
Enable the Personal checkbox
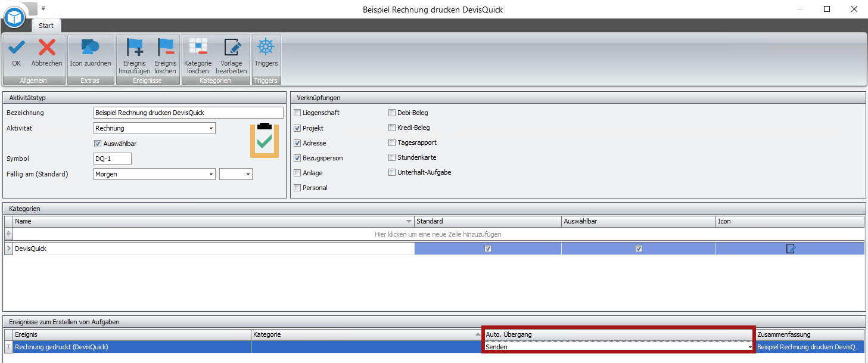coord(297,188)
